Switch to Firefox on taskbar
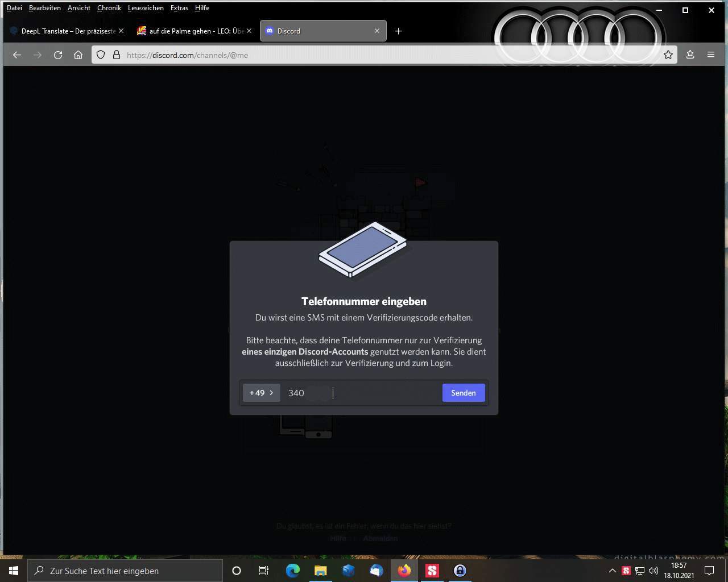This screenshot has height=582, width=728. click(404, 571)
